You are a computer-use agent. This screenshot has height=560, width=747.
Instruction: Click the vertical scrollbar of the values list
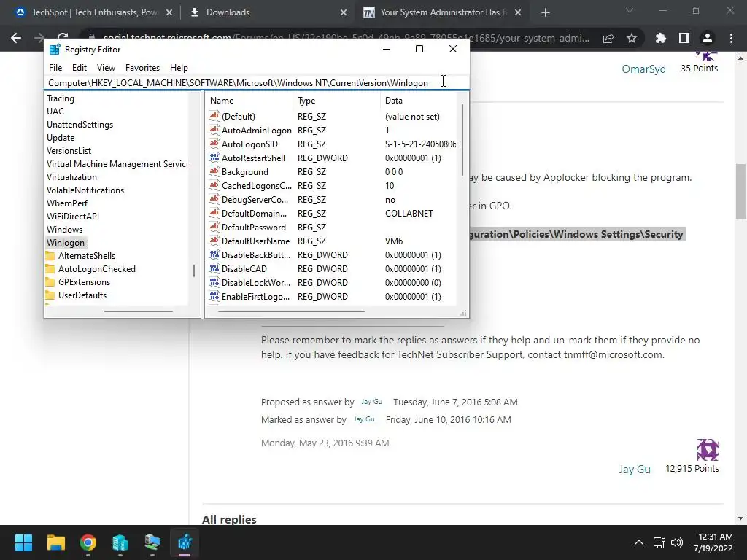[x=462, y=139]
